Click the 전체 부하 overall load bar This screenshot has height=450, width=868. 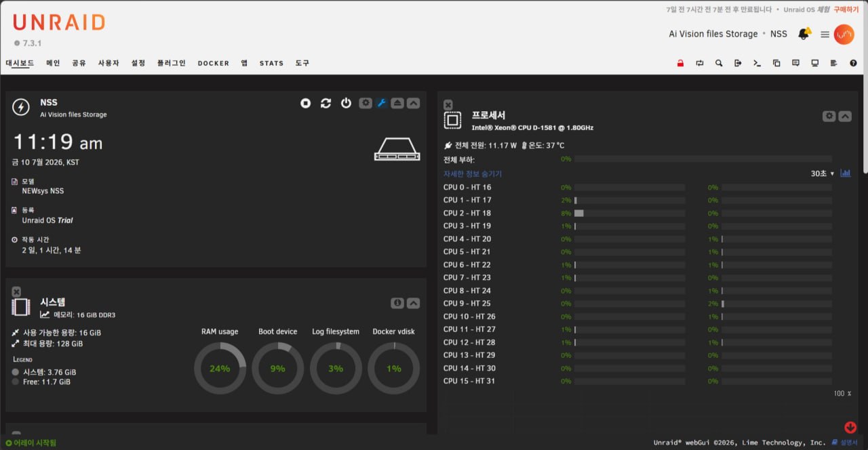tap(703, 159)
